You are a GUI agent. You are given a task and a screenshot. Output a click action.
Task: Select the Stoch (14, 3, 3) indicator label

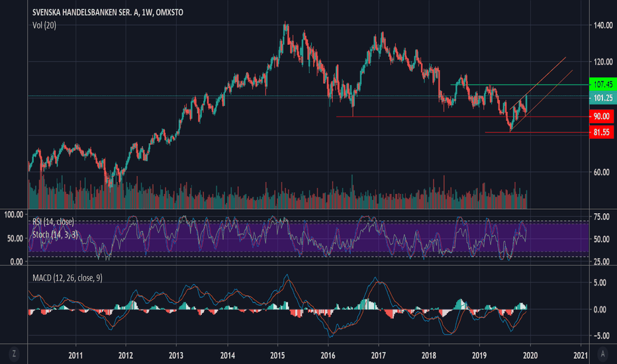pos(55,234)
